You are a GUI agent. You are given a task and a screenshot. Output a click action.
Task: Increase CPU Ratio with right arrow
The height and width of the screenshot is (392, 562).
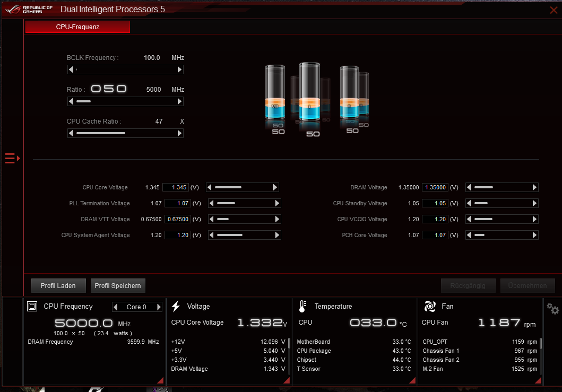pyautogui.click(x=179, y=101)
